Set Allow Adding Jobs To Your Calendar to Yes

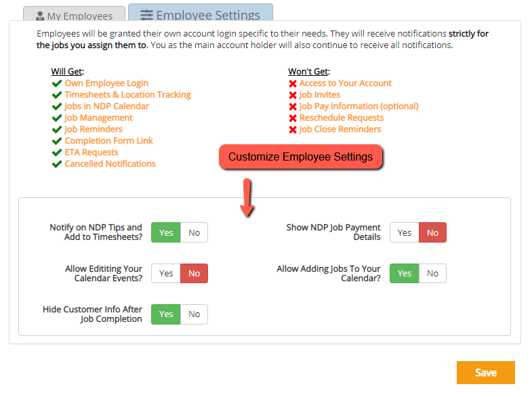(x=405, y=273)
